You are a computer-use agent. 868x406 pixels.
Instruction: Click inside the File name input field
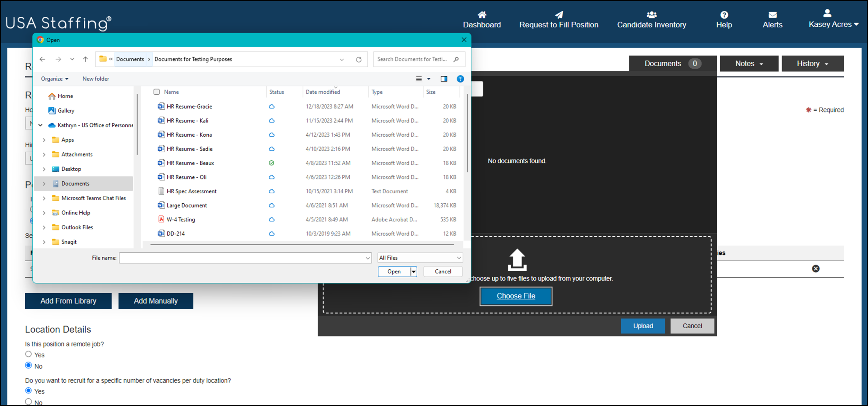(243, 257)
